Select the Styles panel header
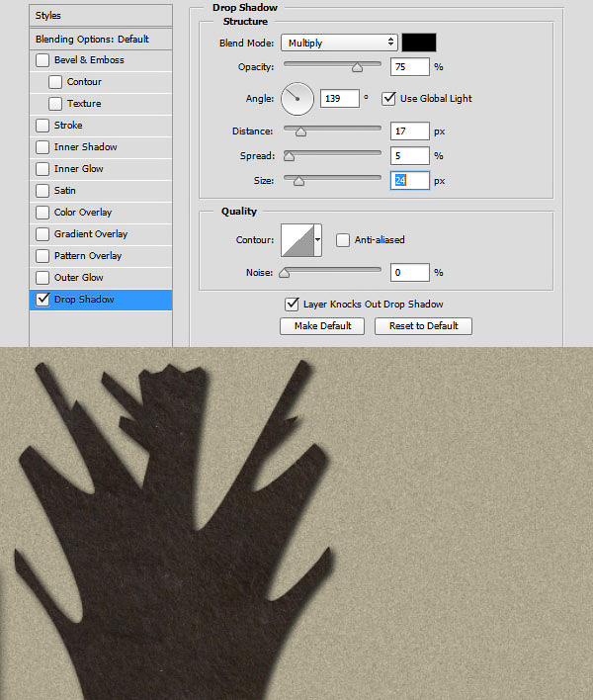This screenshot has height=700, width=593. pyautogui.click(x=101, y=16)
